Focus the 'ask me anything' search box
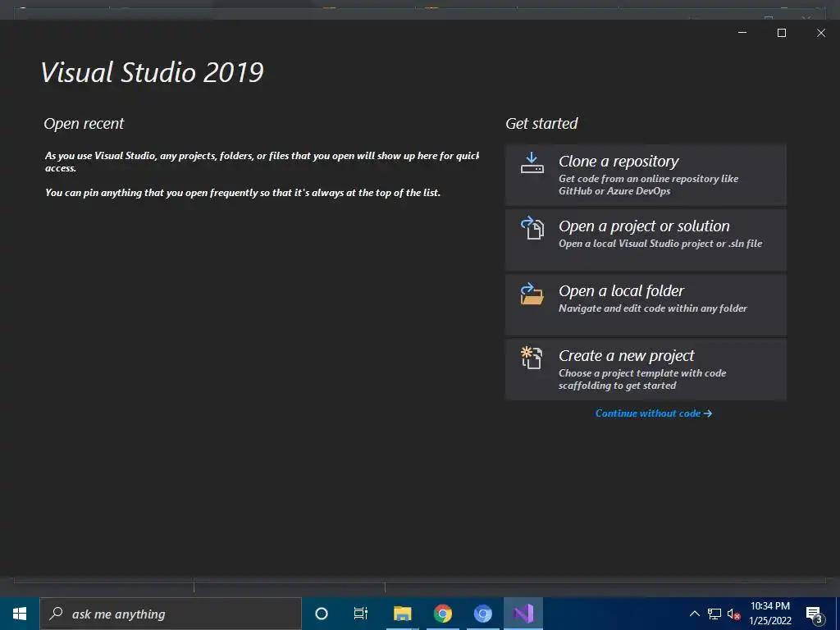 click(171, 614)
